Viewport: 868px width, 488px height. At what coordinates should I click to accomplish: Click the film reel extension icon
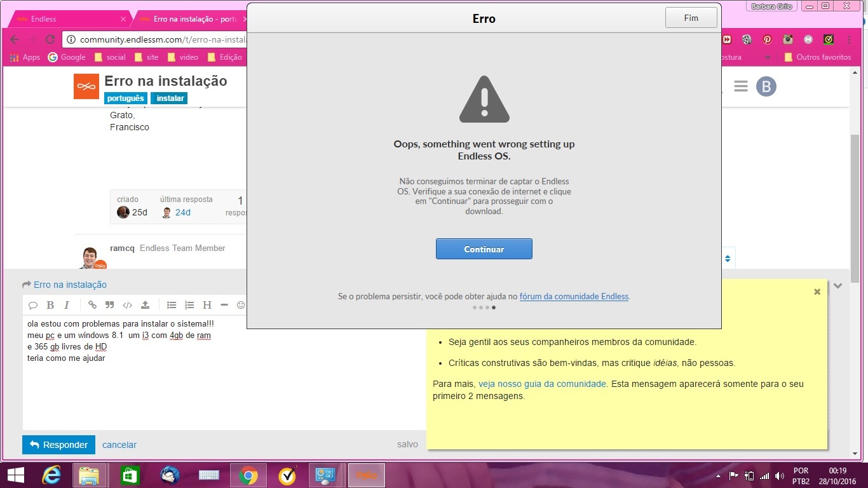(x=747, y=39)
